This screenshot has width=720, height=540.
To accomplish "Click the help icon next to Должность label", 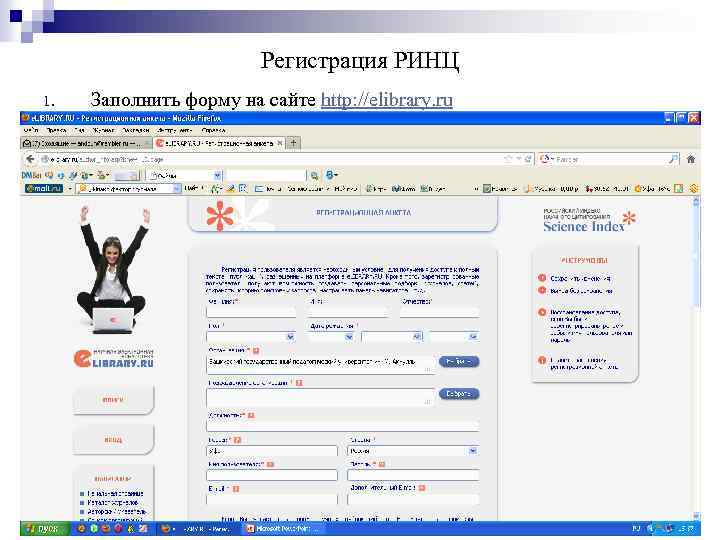I will pos(251,415).
